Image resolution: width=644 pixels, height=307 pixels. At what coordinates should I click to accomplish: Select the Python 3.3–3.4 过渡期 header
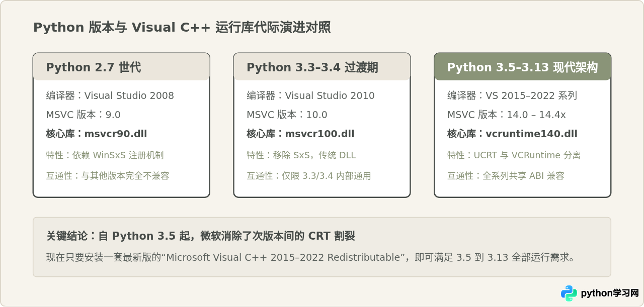(322, 66)
